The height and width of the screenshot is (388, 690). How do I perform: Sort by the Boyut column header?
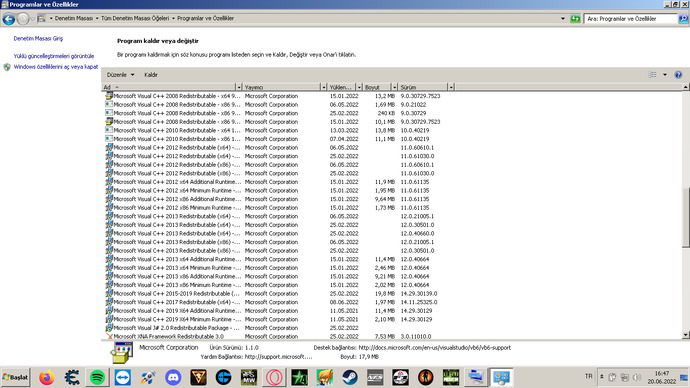tap(377, 87)
